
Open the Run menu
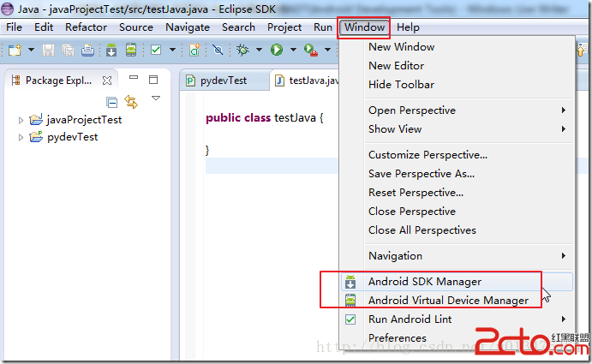click(323, 27)
